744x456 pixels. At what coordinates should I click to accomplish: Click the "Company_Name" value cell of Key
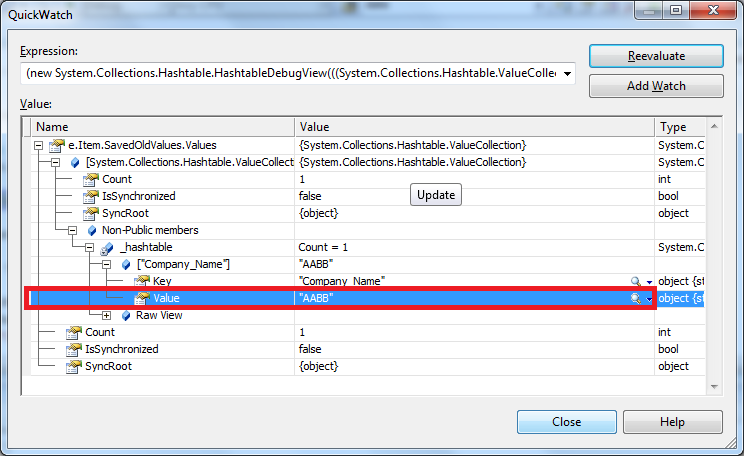pos(342,281)
